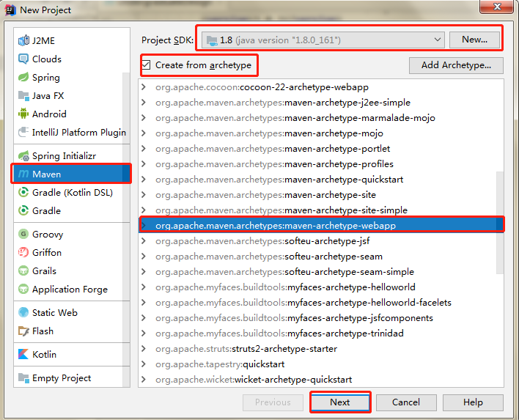This screenshot has width=519, height=420.
Task: Expand the maven-archetype-j2ee-simple node
Action: coord(144,103)
